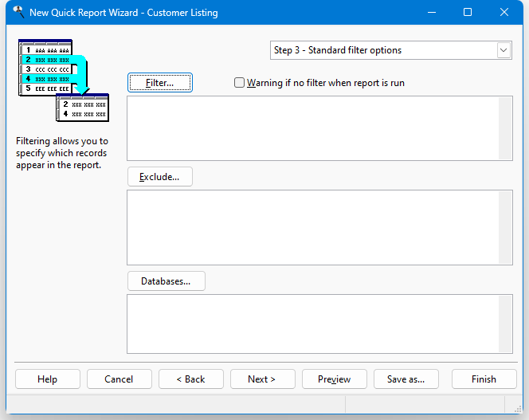Cancel the report wizard

119,379
